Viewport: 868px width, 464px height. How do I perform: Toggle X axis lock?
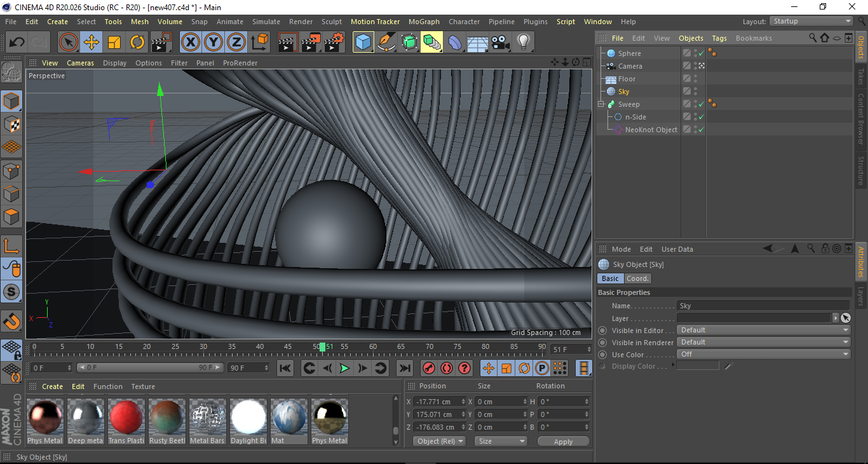click(190, 43)
